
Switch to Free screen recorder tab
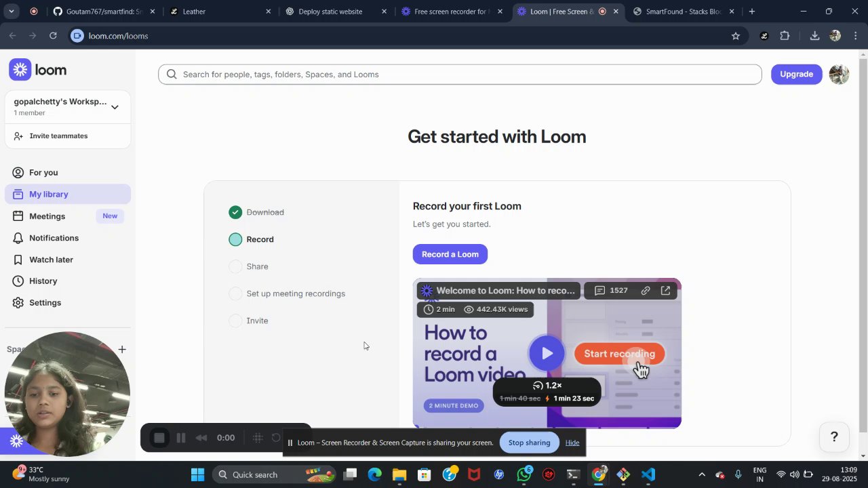451,12
